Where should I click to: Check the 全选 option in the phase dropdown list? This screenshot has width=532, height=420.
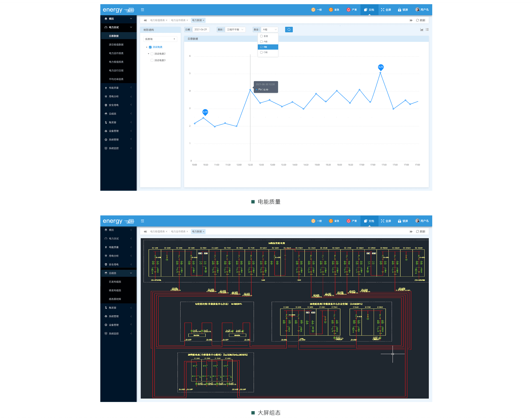click(261, 36)
